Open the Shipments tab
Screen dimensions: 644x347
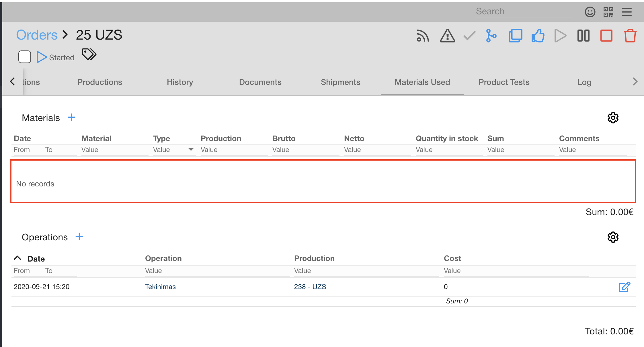click(340, 82)
